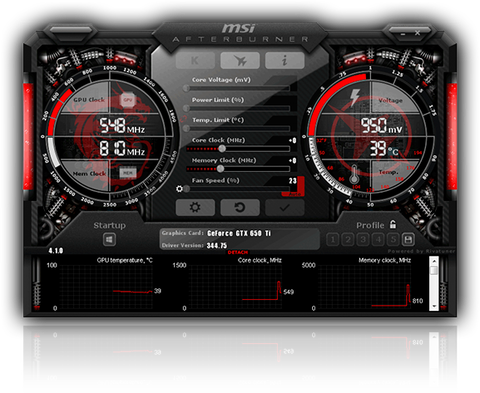Image resolution: width=480 pixels, height=393 pixels.
Task: Toggle the Windows startup icon
Action: [109, 239]
